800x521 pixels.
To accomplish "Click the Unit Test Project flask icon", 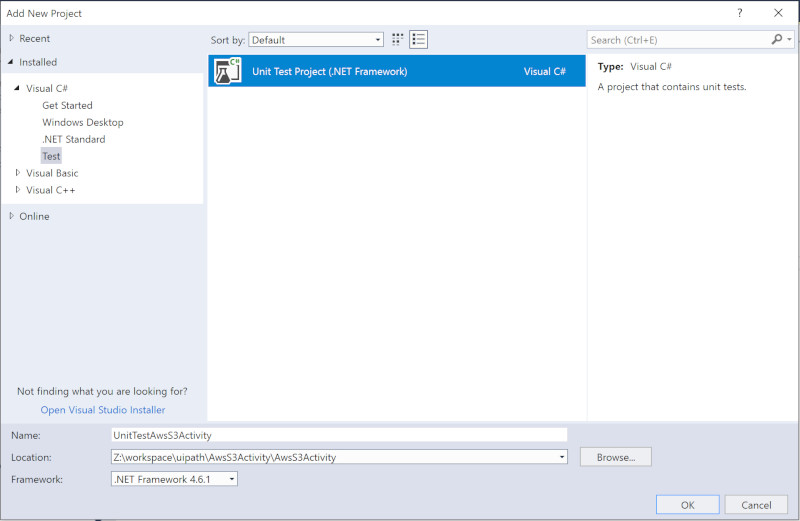I will (229, 71).
